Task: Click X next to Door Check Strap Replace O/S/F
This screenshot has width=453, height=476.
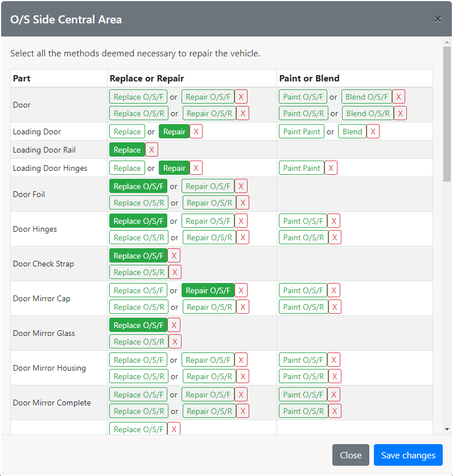Action: (x=174, y=256)
